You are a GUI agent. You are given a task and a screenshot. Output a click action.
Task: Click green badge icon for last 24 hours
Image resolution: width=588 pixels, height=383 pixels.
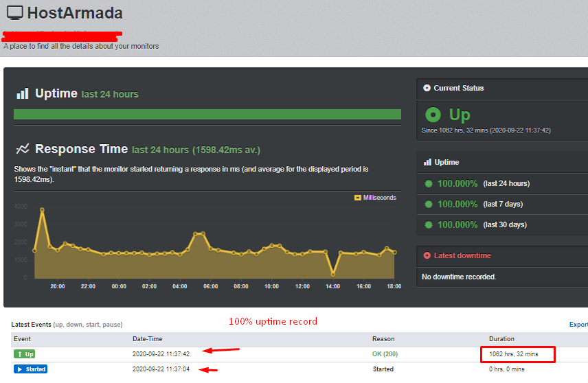[x=428, y=184]
